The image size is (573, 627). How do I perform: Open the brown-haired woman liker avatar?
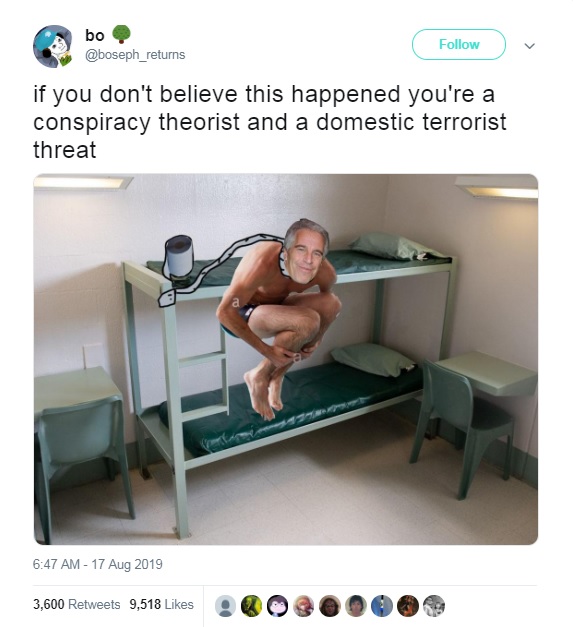coord(329,606)
